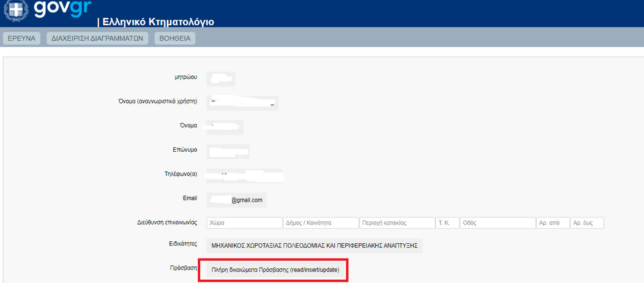Select the Όνομα (αναγνωριστικό χρήστη) value
The width and height of the screenshot is (644, 283).
[242, 102]
